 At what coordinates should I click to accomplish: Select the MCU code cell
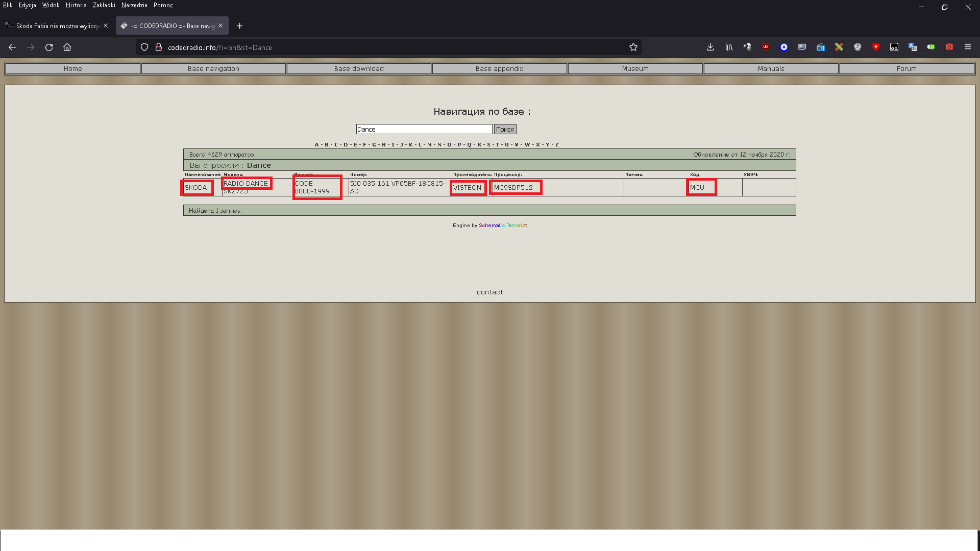pos(716,187)
